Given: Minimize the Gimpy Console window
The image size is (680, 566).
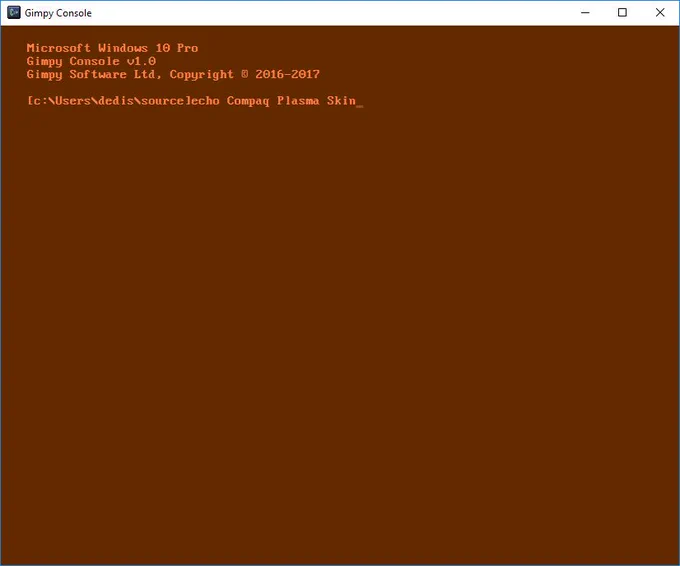Looking at the screenshot, I should tap(585, 13).
